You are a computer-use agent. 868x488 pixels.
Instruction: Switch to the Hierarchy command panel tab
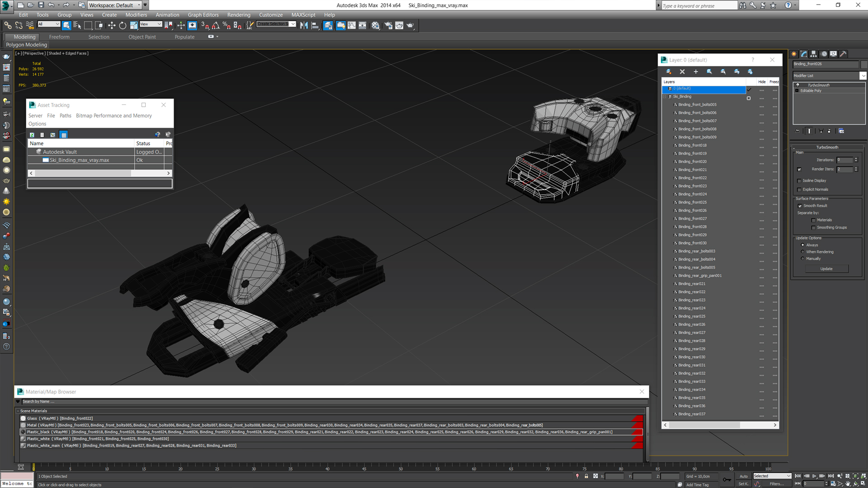814,54
